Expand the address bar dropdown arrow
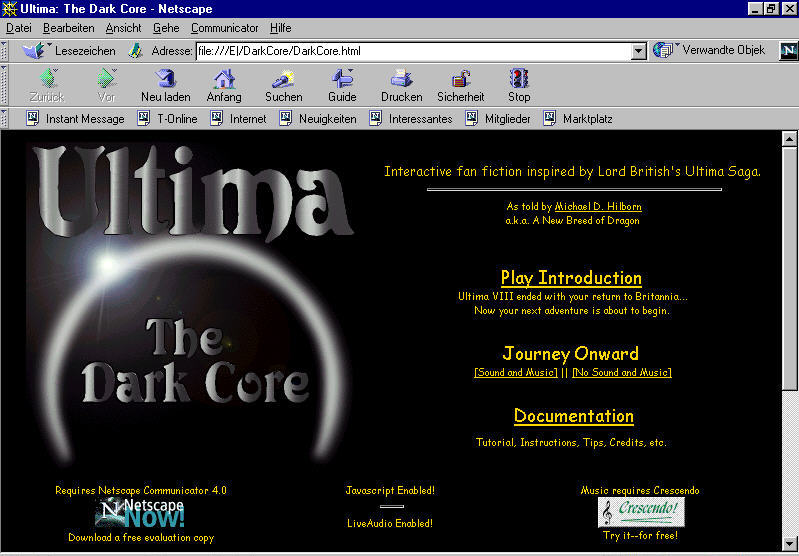The width and height of the screenshot is (799, 556). [638, 51]
